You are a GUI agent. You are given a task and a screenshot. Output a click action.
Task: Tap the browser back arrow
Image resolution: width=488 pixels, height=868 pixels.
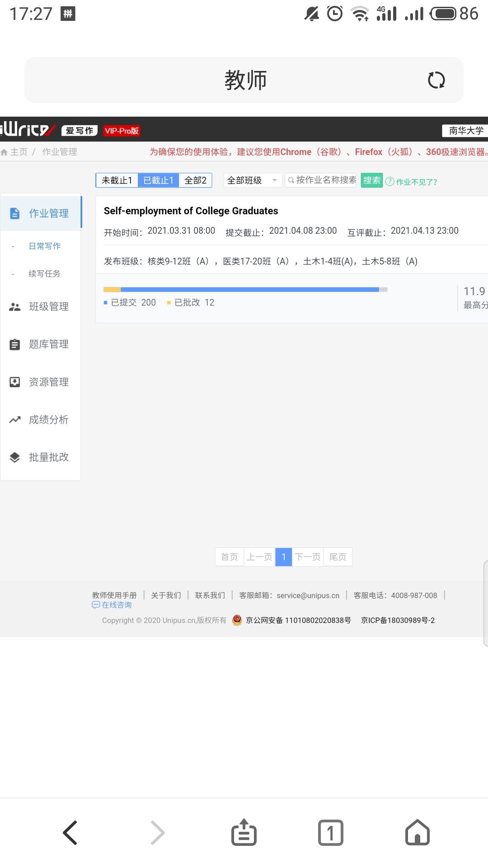point(70,832)
